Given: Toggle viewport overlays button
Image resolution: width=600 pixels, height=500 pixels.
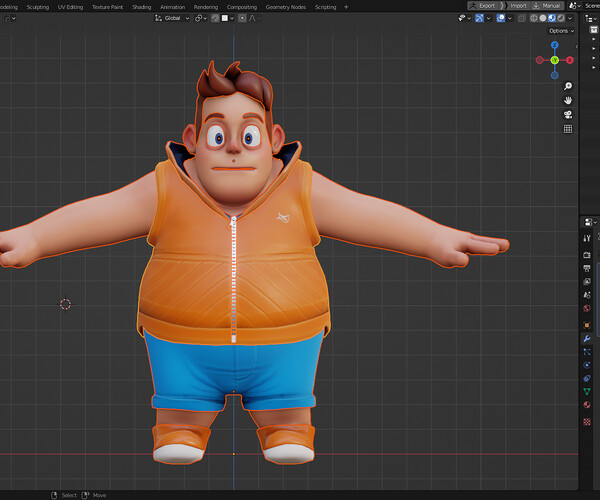Looking at the screenshot, I should point(500,18).
